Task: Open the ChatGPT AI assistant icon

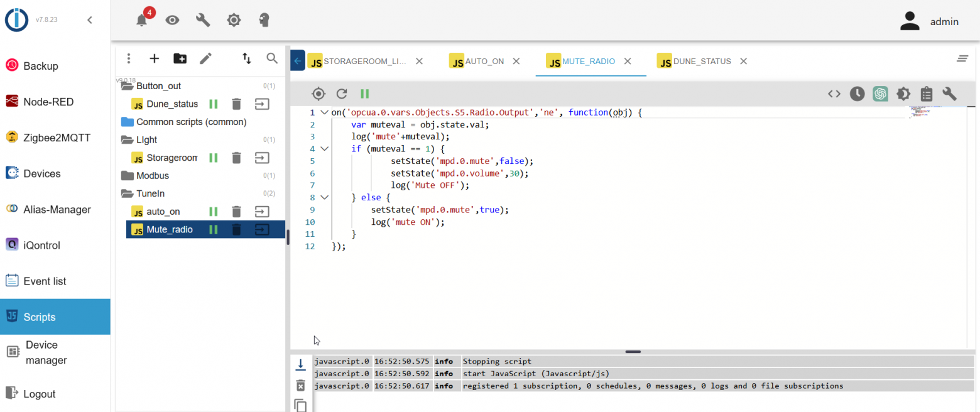Action: tap(880, 94)
